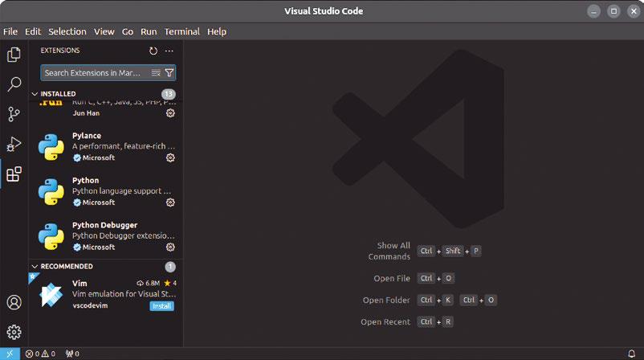The height and width of the screenshot is (360, 644).
Task: Open the Help menu
Action: 217,31
